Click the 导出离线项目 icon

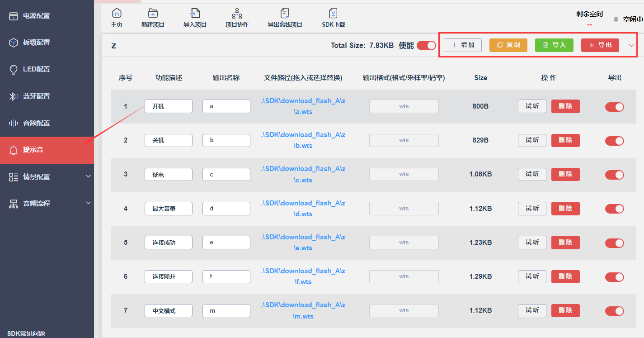pos(285,13)
